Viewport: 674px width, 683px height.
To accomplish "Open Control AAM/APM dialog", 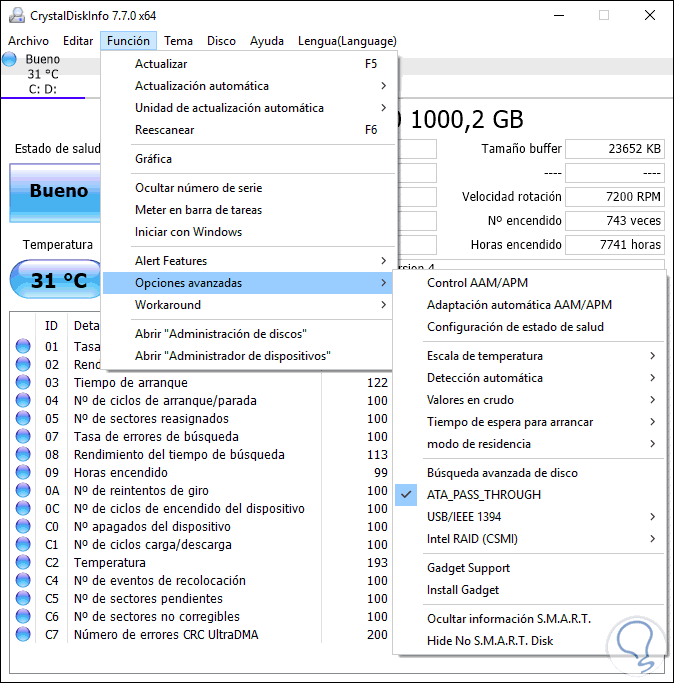I will (529, 283).
